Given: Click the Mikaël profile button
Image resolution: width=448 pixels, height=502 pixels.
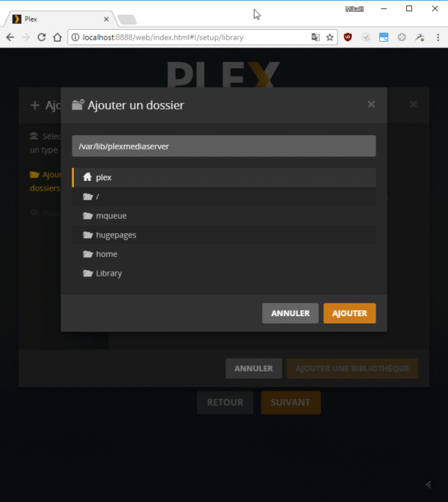Looking at the screenshot, I should (x=354, y=9).
